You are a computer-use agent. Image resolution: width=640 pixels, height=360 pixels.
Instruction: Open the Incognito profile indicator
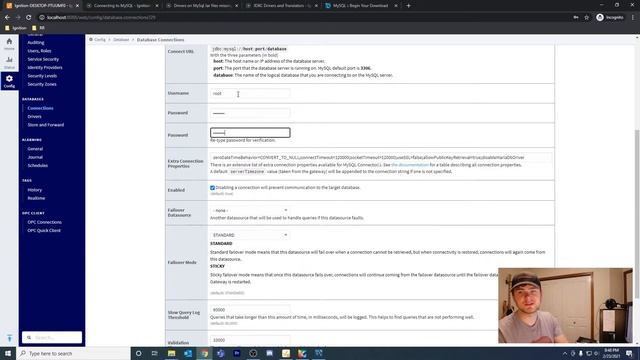click(x=610, y=18)
